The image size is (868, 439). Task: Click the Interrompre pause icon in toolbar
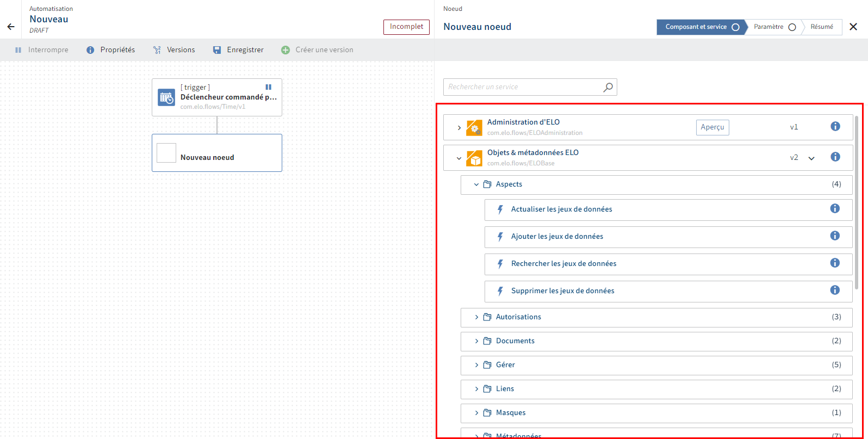(18, 50)
